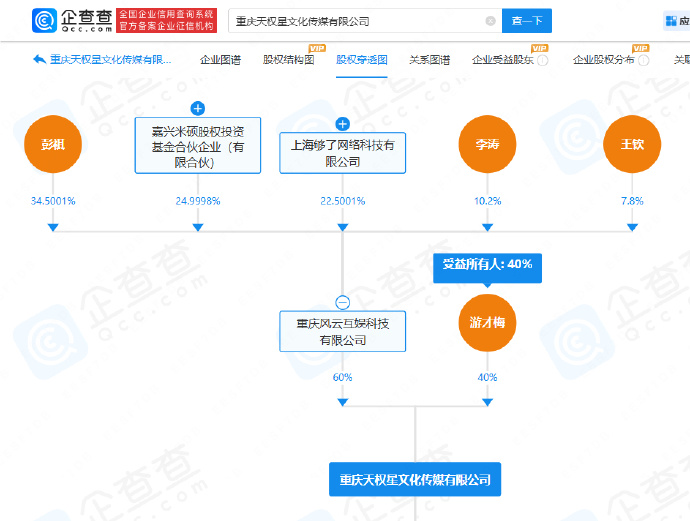Open the apps button at top right
Image resolution: width=690 pixels, height=521 pixels.
(x=677, y=21)
